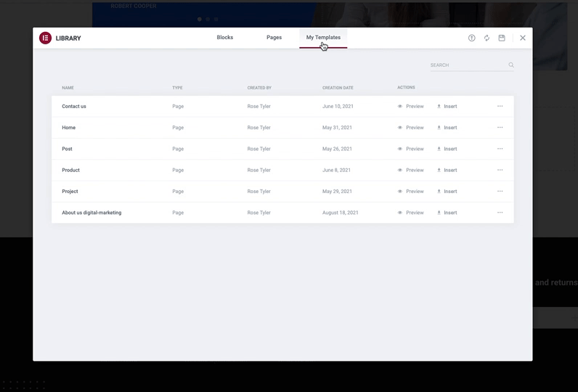Switch to the Blocks tab

(225, 38)
